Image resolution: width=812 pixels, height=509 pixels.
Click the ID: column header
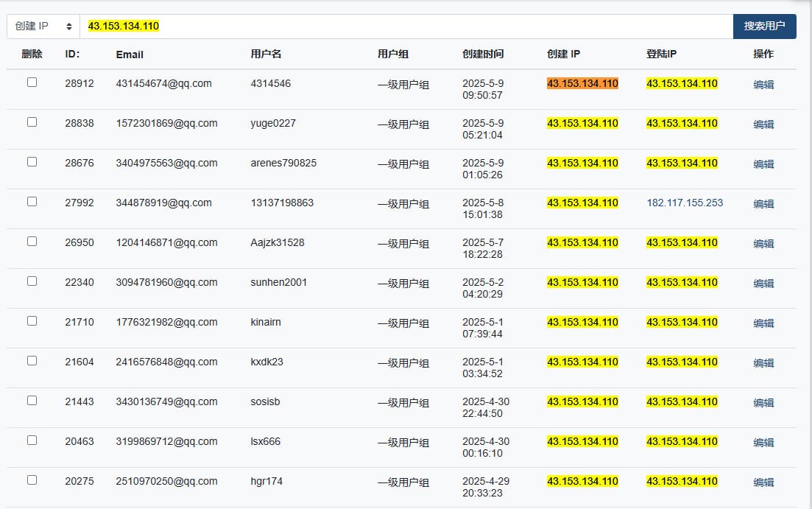coord(72,54)
